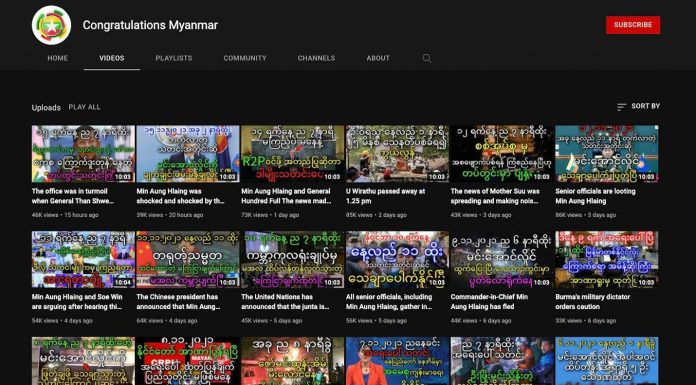Click title 'The office was in turmoil when General Than Shwe'
Viewport: 696px width, 385px height.
coord(73,196)
